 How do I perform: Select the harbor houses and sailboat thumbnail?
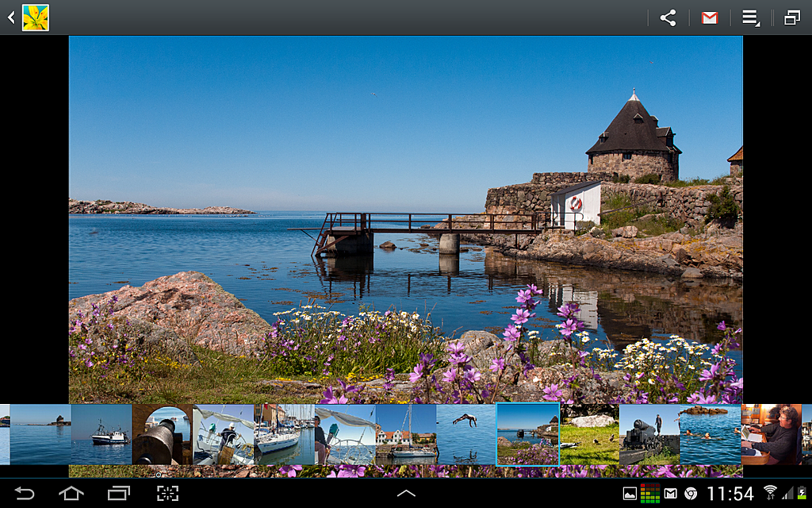pyautogui.click(x=405, y=434)
